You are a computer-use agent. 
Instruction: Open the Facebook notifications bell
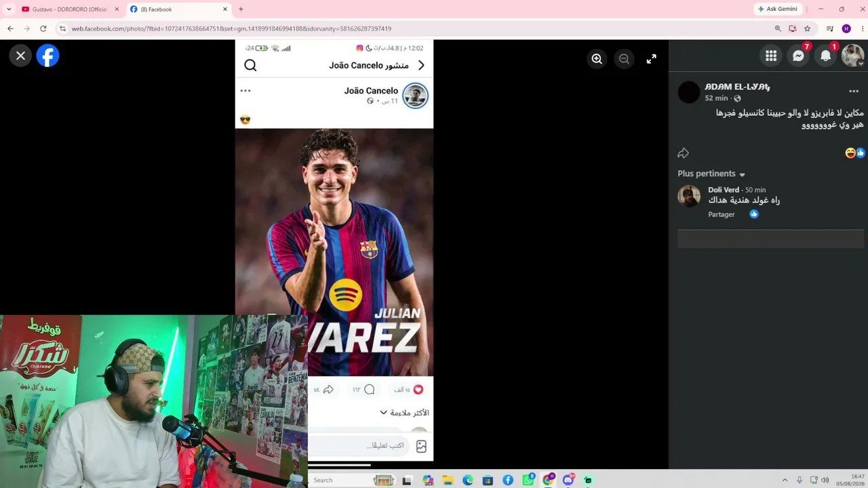coord(825,56)
